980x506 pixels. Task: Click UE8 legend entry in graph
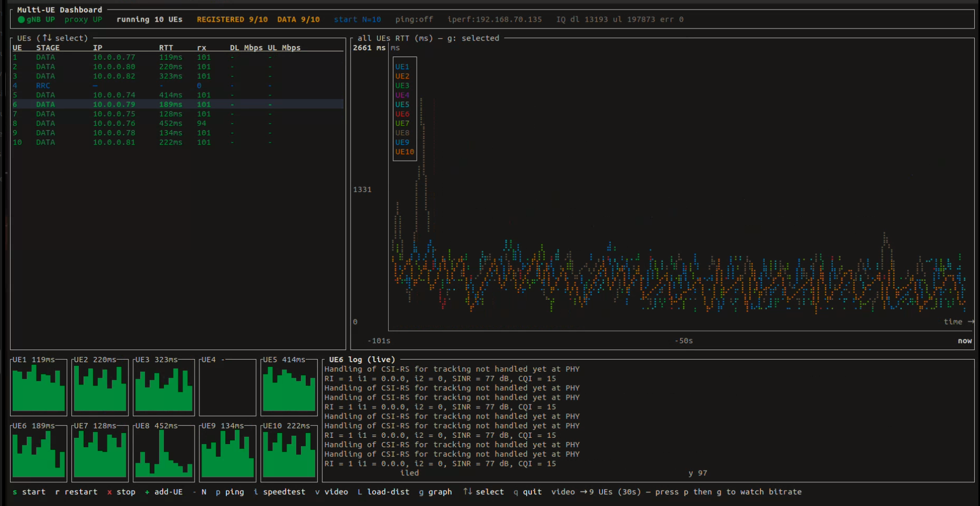[x=402, y=133]
